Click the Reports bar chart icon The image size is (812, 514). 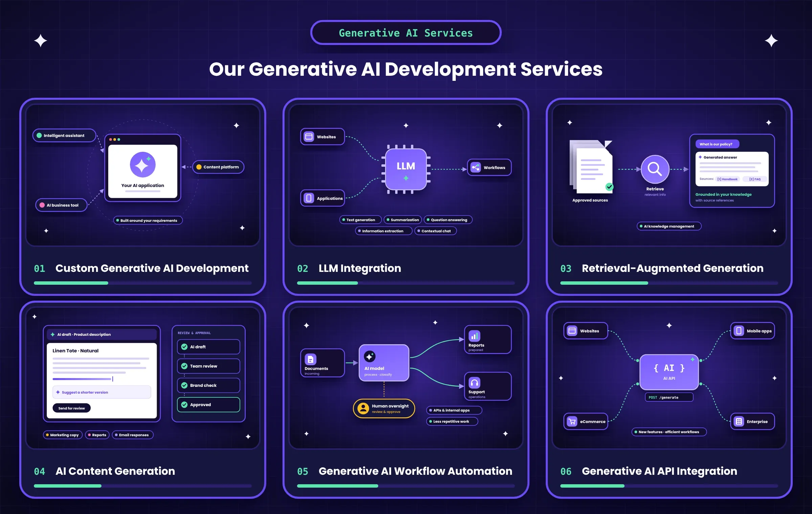coord(474,336)
